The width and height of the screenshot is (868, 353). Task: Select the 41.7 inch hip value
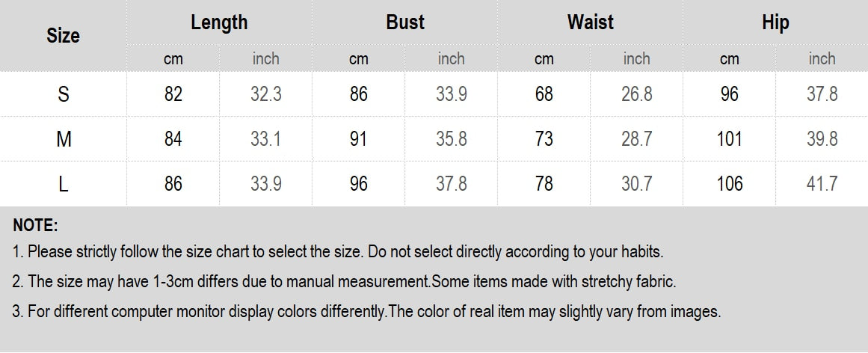click(x=822, y=184)
